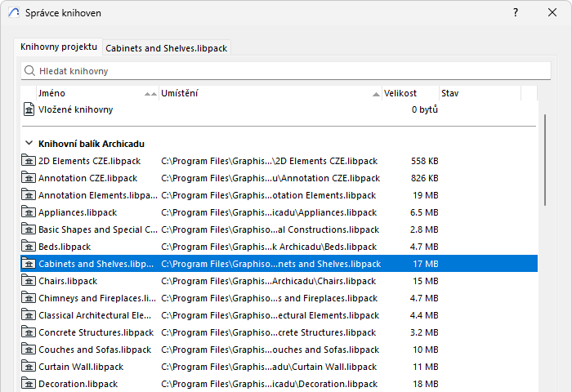Click the library icon next to Decoration.libpack

point(29,383)
